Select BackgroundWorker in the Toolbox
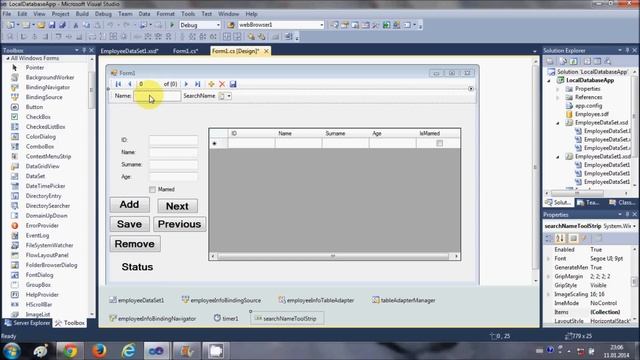The height and width of the screenshot is (360, 640). click(50, 77)
